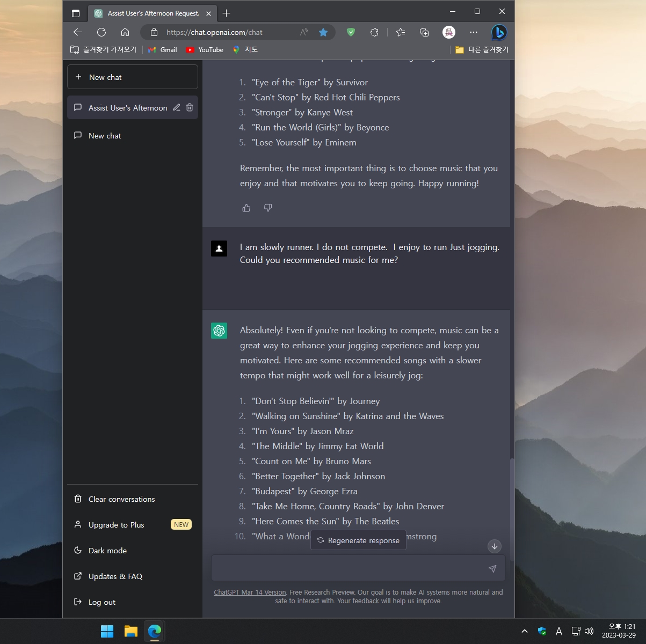Click the blue favorites star icon
This screenshot has height=644, width=646.
click(323, 32)
